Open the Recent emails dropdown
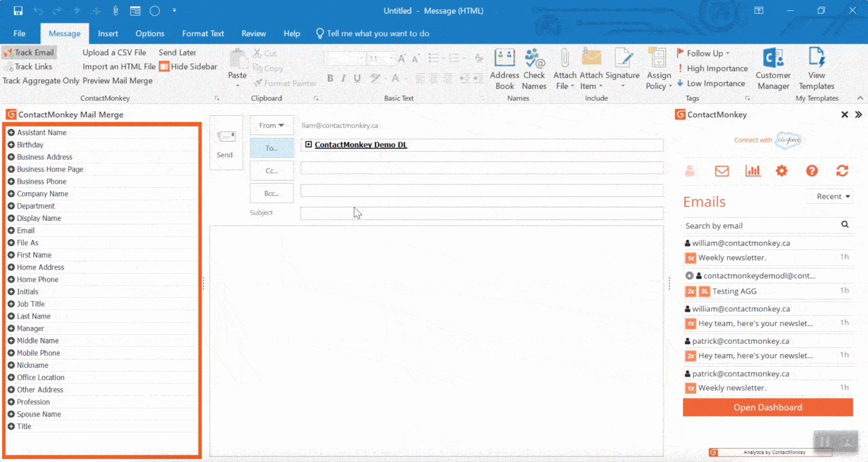 pyautogui.click(x=829, y=196)
